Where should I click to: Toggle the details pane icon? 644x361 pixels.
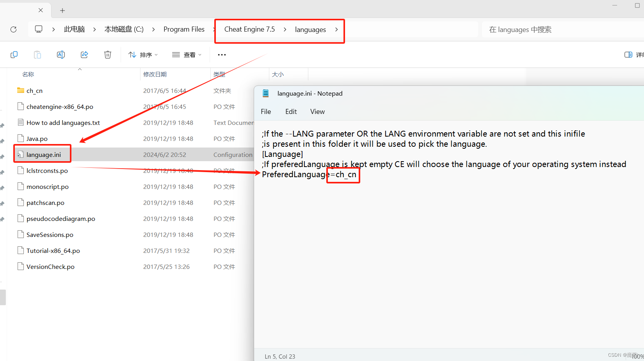click(628, 55)
